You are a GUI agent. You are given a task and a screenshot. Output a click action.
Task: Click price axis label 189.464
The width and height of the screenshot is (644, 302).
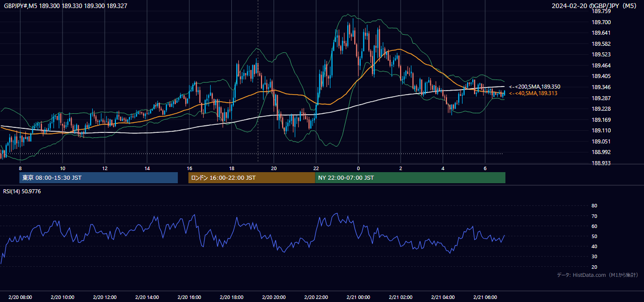pos(601,65)
